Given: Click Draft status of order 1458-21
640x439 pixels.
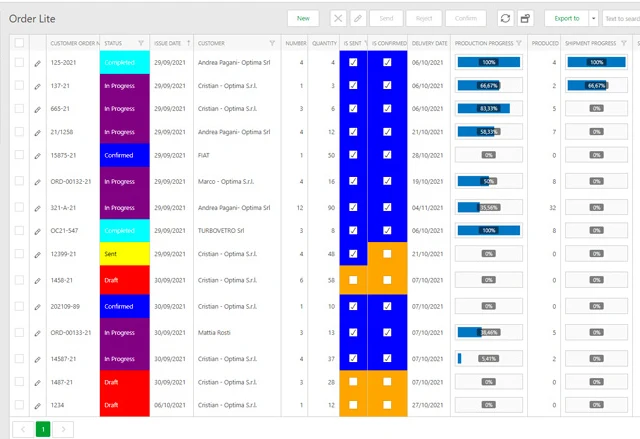Looking at the screenshot, I should pyautogui.click(x=124, y=280).
